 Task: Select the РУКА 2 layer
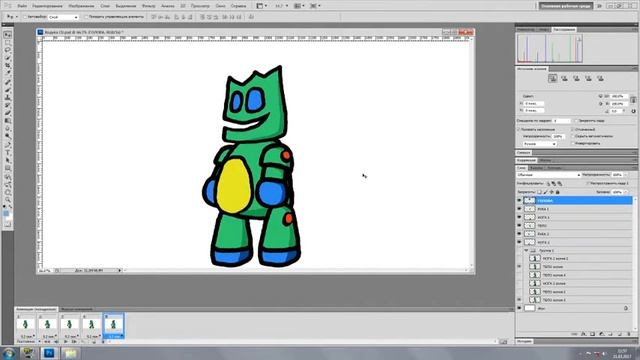point(574,234)
